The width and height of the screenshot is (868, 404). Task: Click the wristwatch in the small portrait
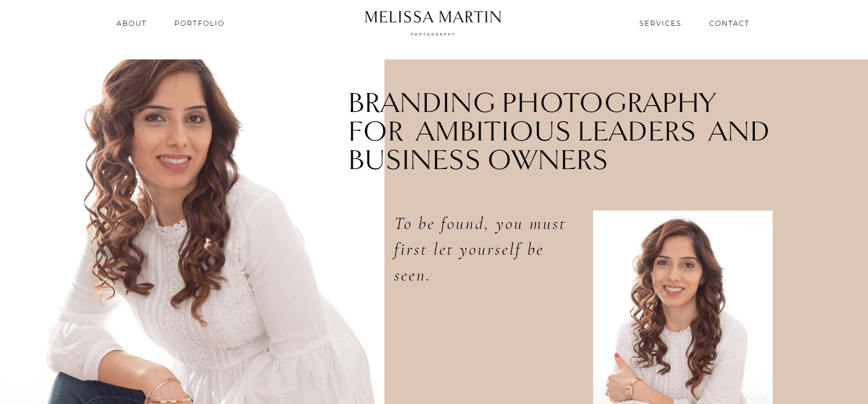pos(629,388)
